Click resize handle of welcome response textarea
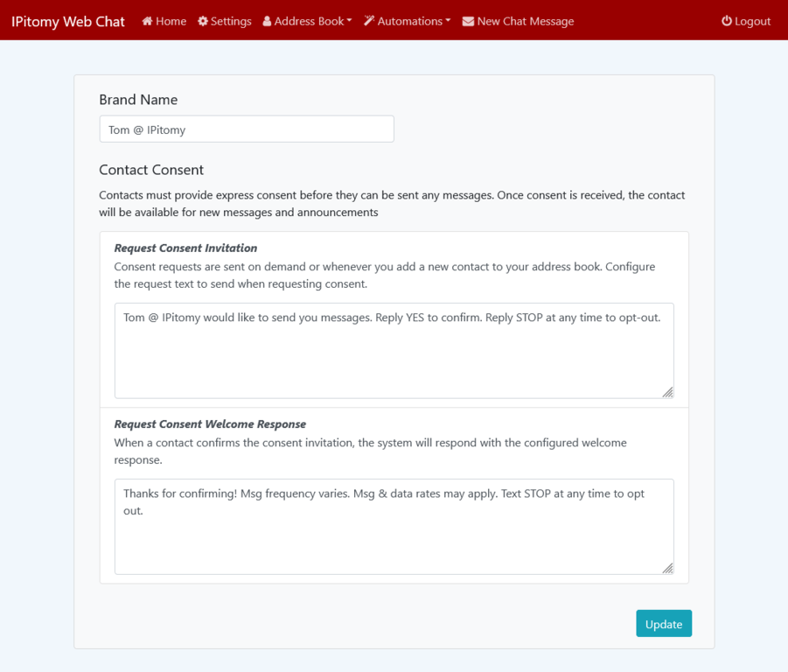 [667, 568]
